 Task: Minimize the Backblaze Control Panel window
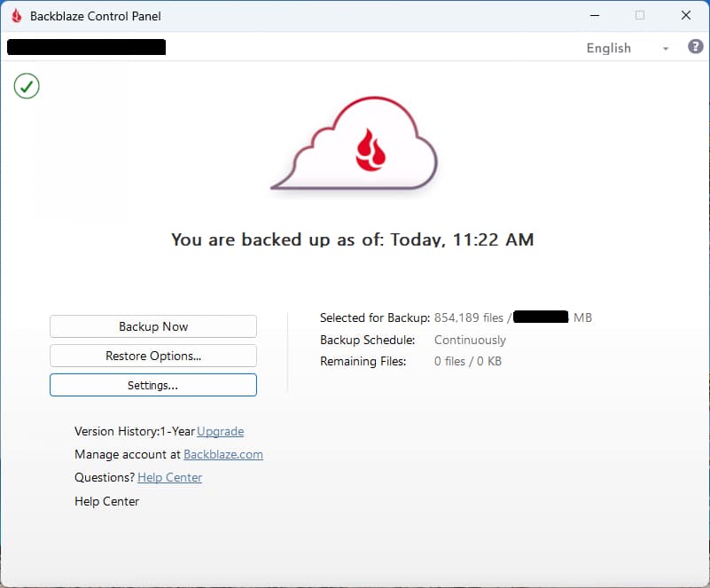(595, 15)
